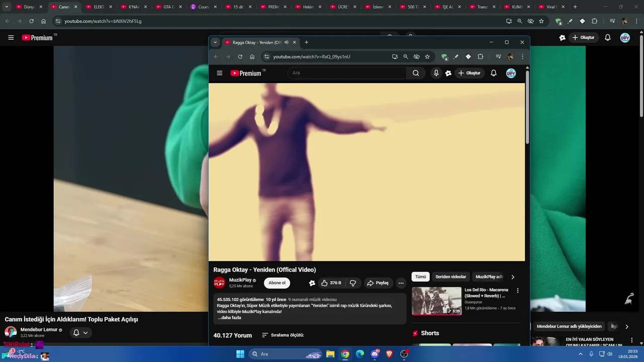Click the Ragga Oktay video player
Viewport: 644px width, 362px height.
click(367, 172)
